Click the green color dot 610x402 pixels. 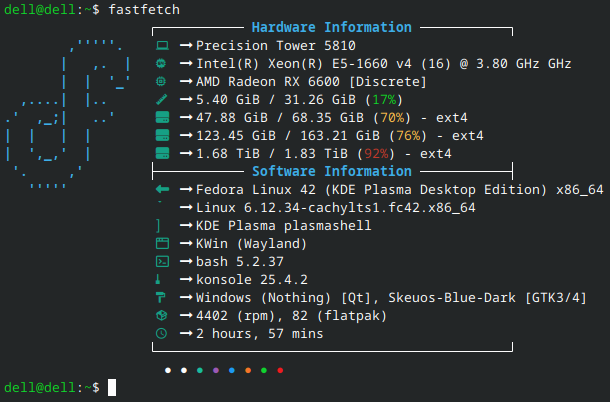pos(264,370)
